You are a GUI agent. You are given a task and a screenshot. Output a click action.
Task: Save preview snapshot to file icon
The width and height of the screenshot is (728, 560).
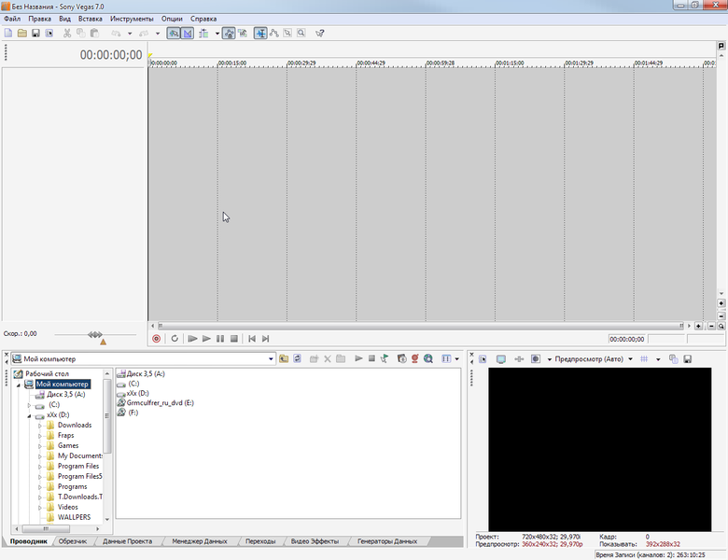click(x=688, y=359)
